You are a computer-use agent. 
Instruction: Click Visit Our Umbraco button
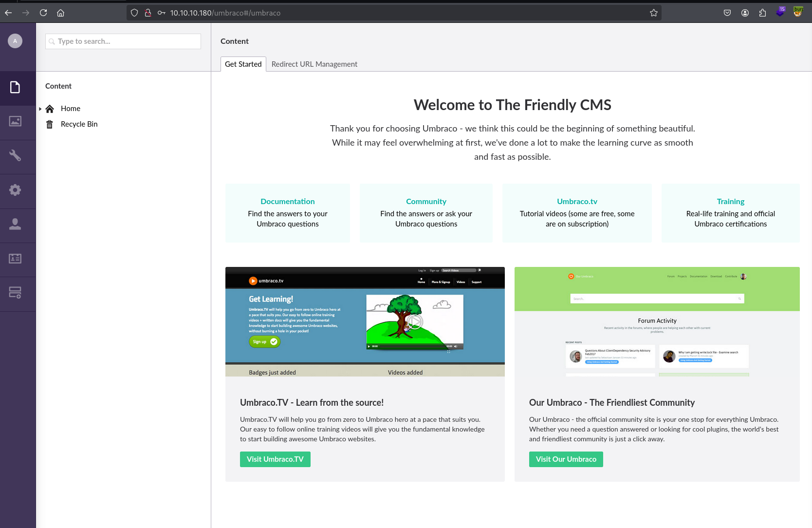[x=566, y=459]
